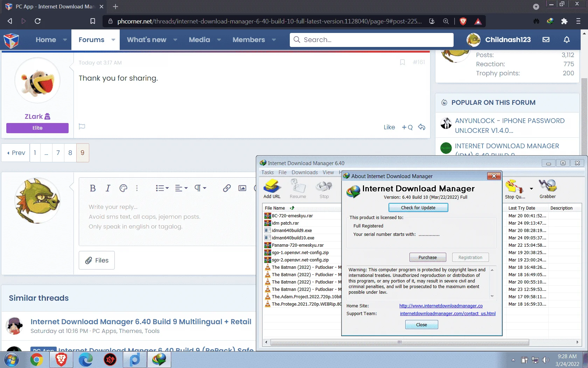
Task: Open the forum inbox envelope icon
Action: click(546, 40)
